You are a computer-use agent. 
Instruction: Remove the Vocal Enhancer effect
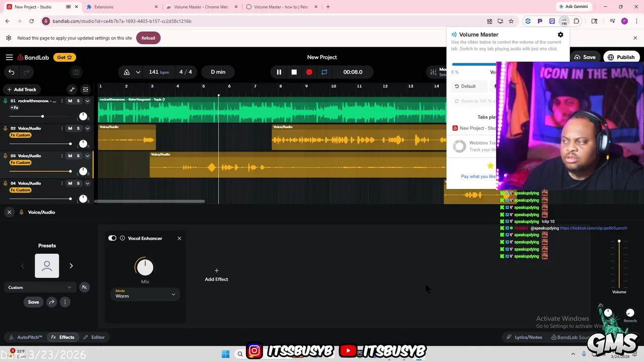tap(179, 238)
